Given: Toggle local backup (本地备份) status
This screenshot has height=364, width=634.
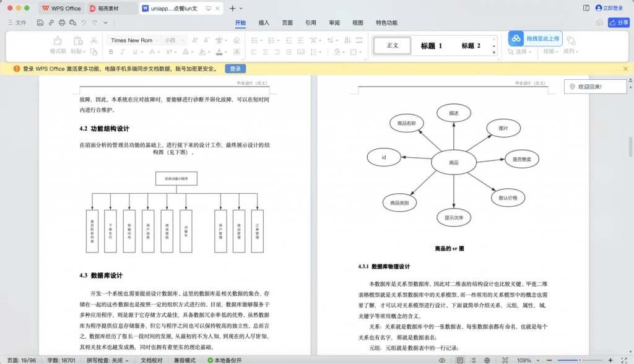Looking at the screenshot, I should (226, 359).
